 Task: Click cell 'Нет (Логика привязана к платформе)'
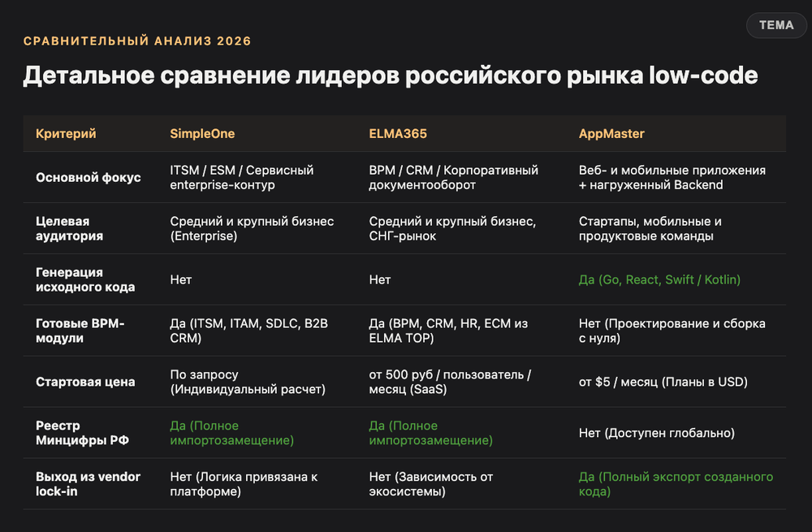click(244, 484)
